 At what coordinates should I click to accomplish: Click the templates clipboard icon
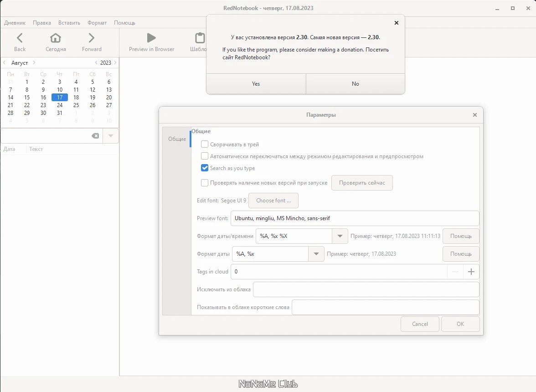tap(200, 38)
